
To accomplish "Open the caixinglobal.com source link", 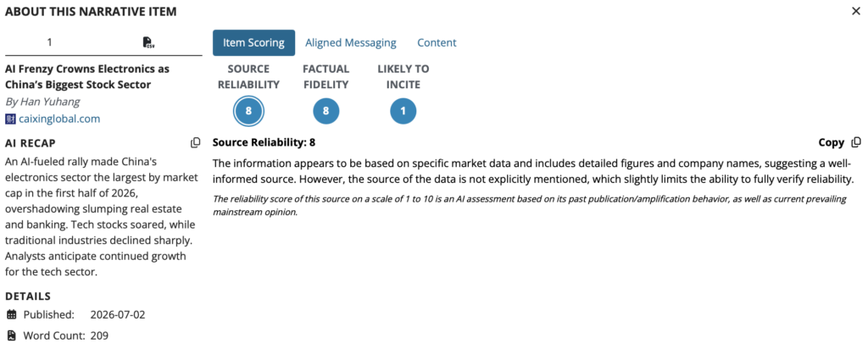I will point(59,119).
